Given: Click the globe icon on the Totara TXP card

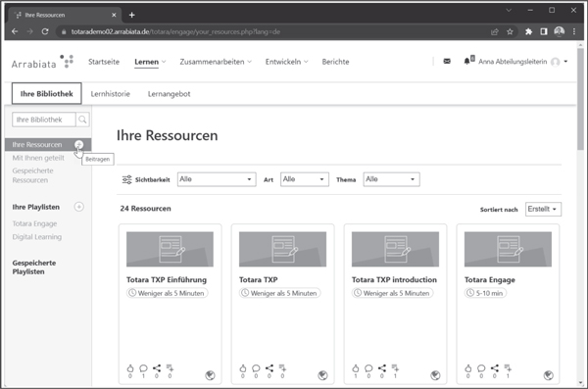Looking at the screenshot, I should [322, 375].
